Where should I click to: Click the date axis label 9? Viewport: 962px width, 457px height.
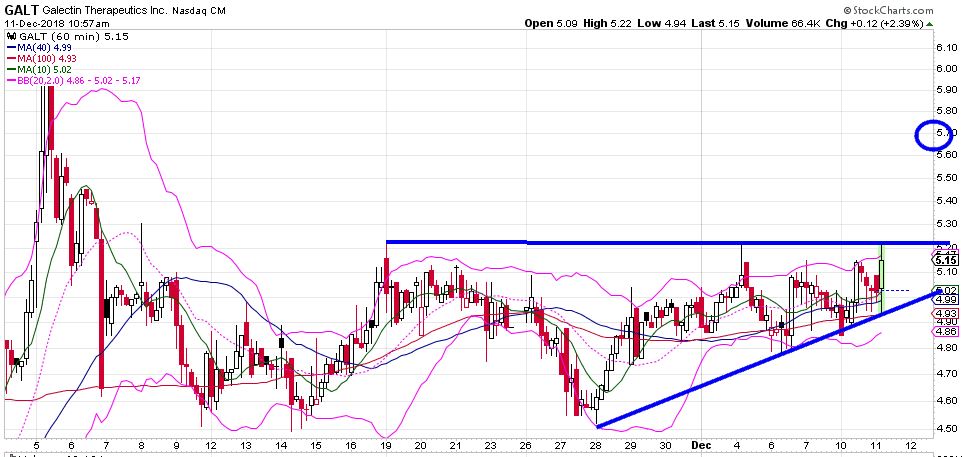pyautogui.click(x=177, y=445)
